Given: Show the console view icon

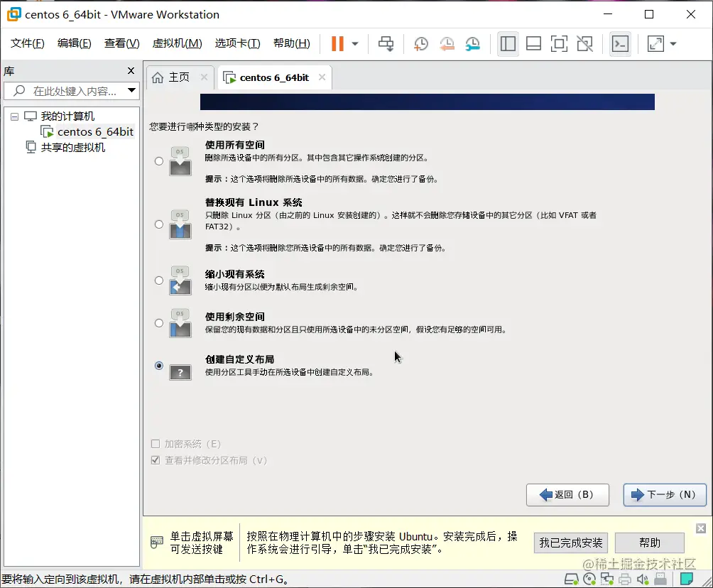Looking at the screenshot, I should [x=620, y=43].
